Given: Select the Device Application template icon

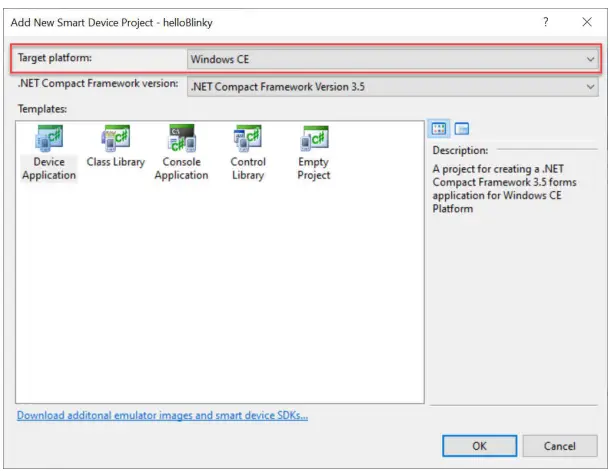Looking at the screenshot, I should tap(49, 138).
